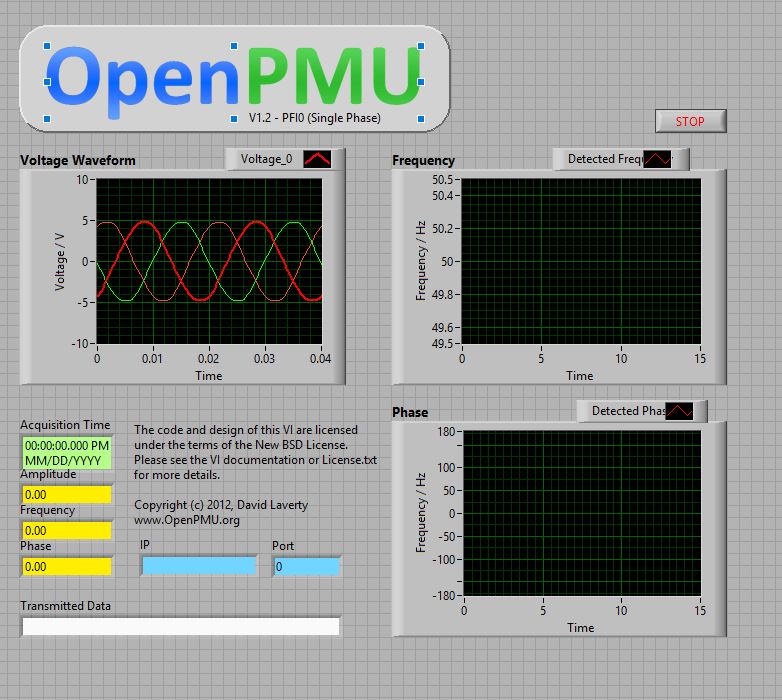The width and height of the screenshot is (782, 700).
Task: Click the Voltage Waveform graph plot area
Action: click(209, 261)
